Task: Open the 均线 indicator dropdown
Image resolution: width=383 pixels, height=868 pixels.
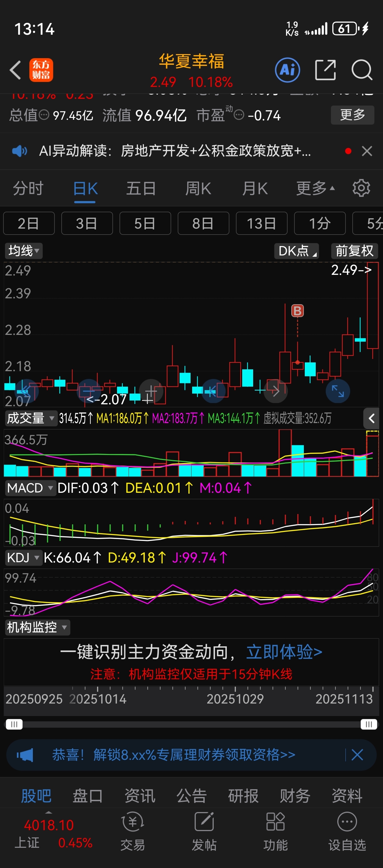Action: pyautogui.click(x=23, y=251)
